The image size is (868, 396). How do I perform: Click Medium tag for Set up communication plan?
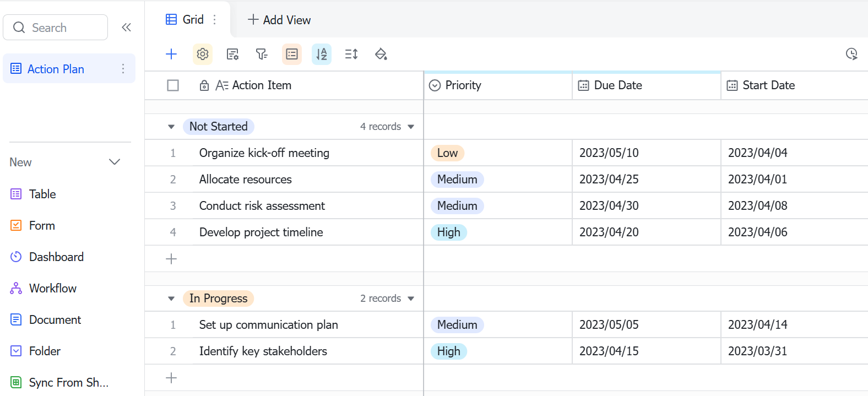(x=457, y=325)
